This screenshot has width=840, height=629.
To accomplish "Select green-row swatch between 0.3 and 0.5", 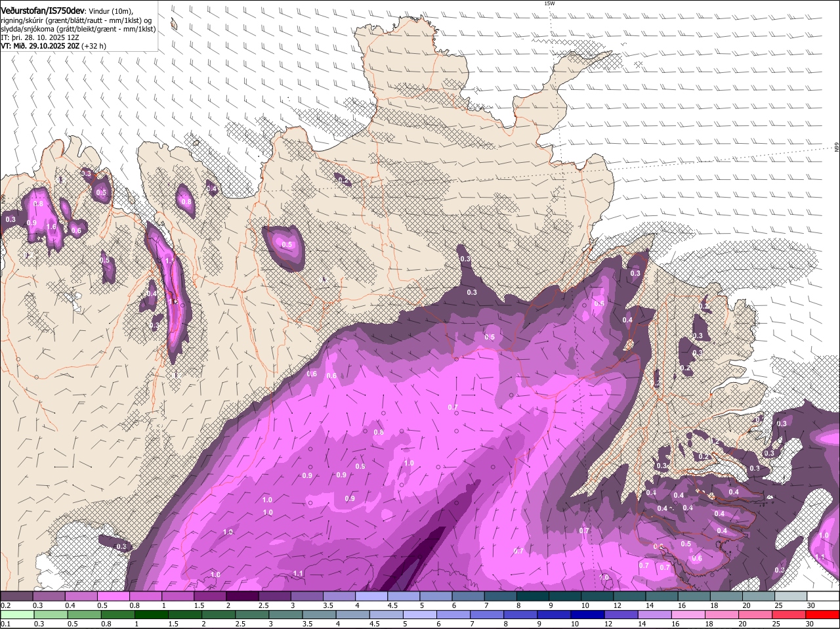I will (51, 615).
